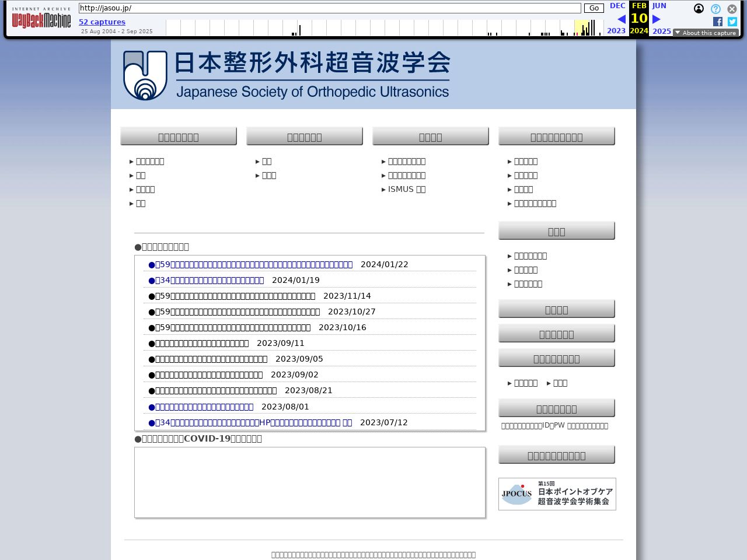Share capture via Twitter icon
Screen dimensions: 747x560
click(732, 22)
